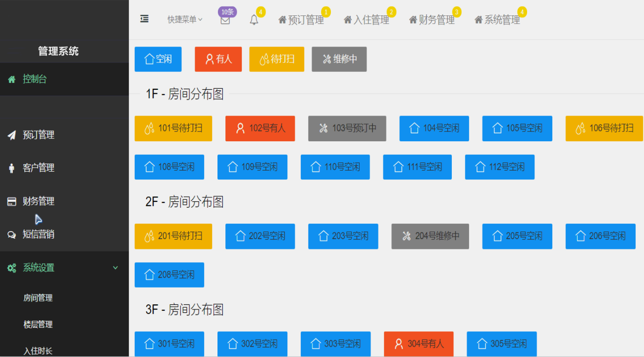
Task: Filter rooms by 维修中 status button
Action: pyautogui.click(x=339, y=59)
